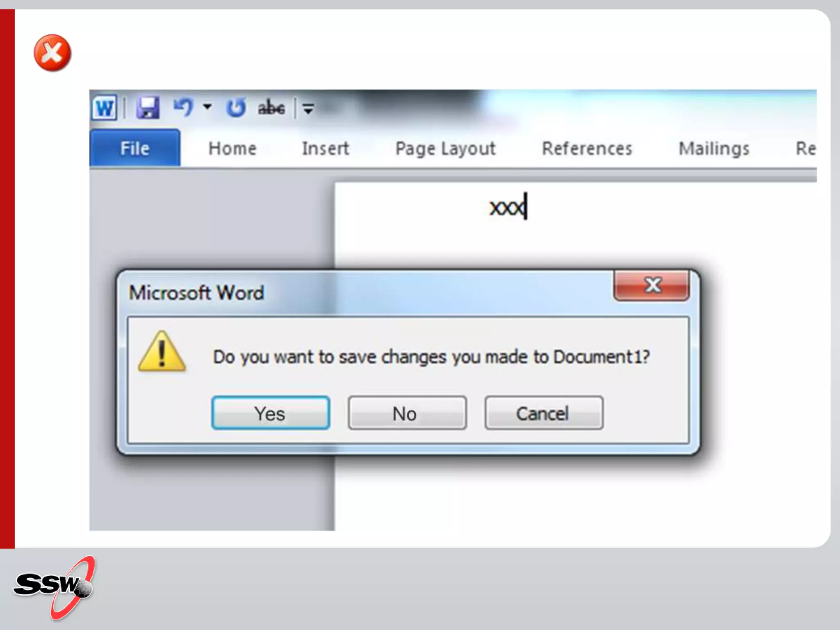Click the Word application icon

click(x=105, y=108)
